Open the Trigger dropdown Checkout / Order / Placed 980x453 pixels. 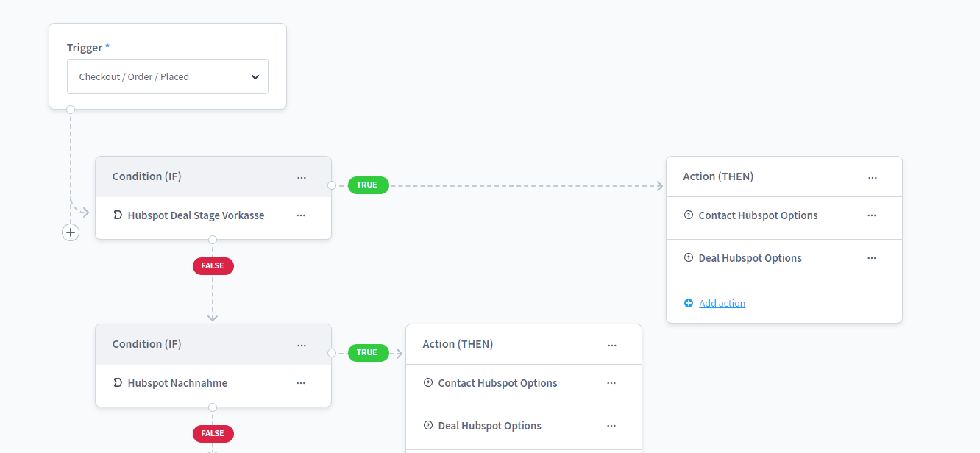point(168,76)
